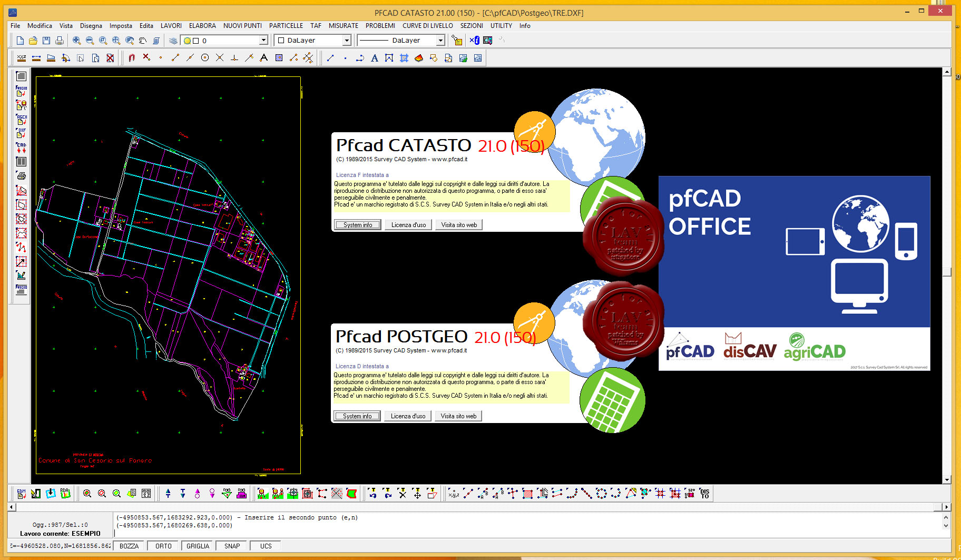Click the white DaLayer color square
The height and width of the screenshot is (560, 961).
[281, 41]
